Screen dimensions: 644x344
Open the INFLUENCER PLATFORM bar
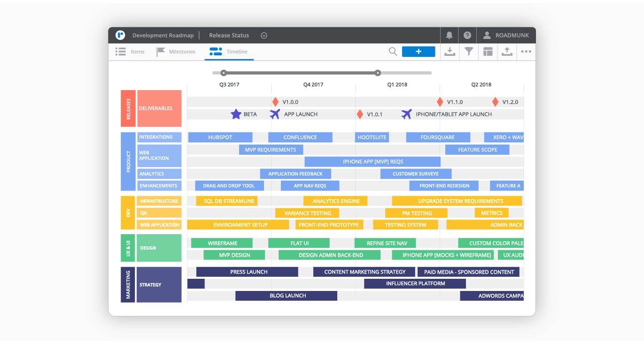point(415,283)
